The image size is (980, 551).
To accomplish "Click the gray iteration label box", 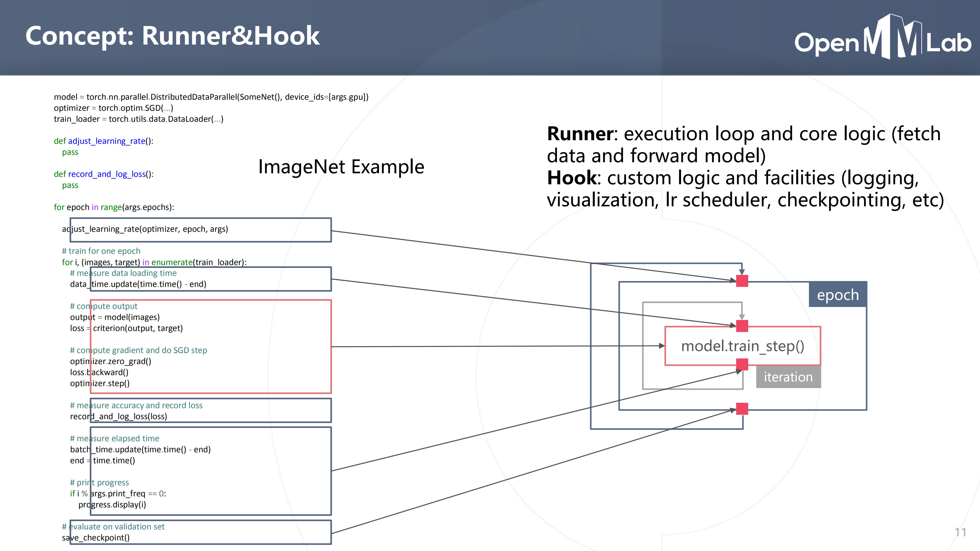I will (x=788, y=377).
